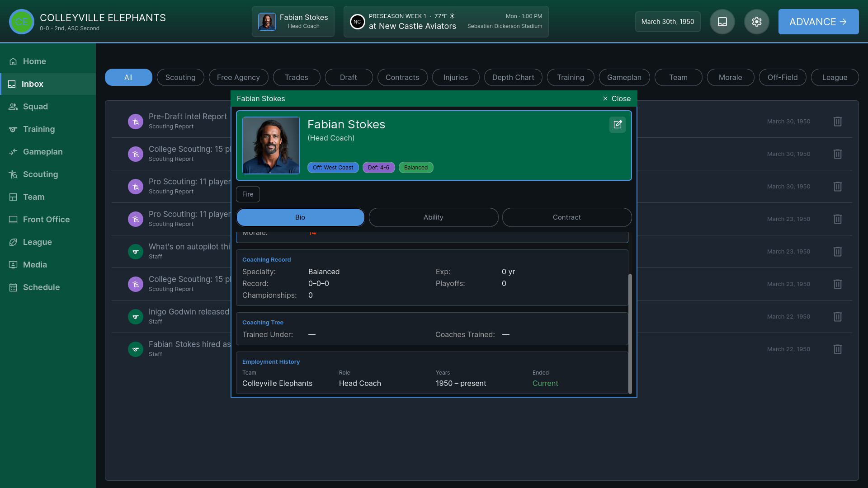Filter inbox by League category

(x=835, y=77)
